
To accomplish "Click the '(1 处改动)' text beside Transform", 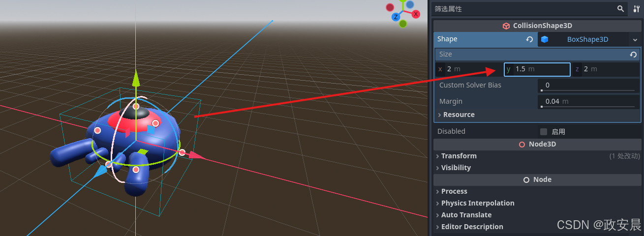I will click(624, 156).
